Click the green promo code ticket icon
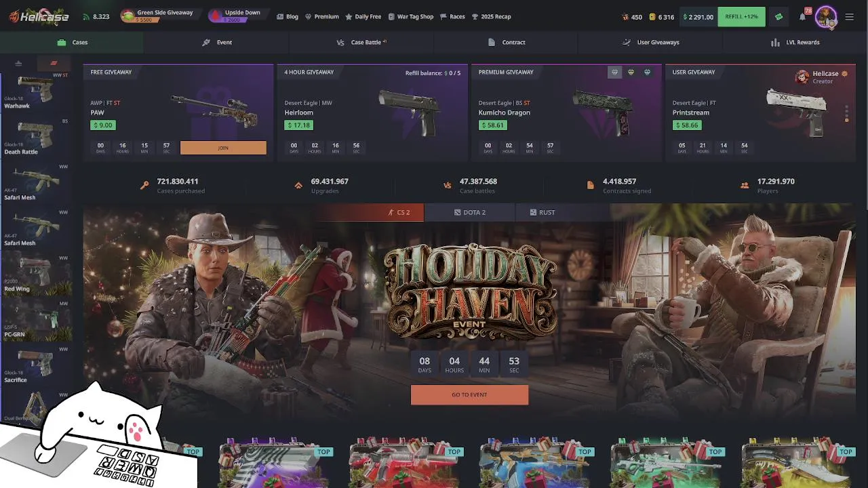This screenshot has width=868, height=488. (x=778, y=17)
